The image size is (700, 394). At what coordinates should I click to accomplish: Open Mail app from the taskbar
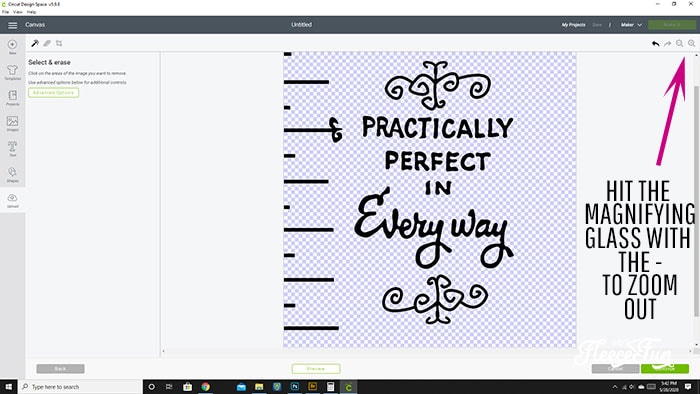[241, 386]
